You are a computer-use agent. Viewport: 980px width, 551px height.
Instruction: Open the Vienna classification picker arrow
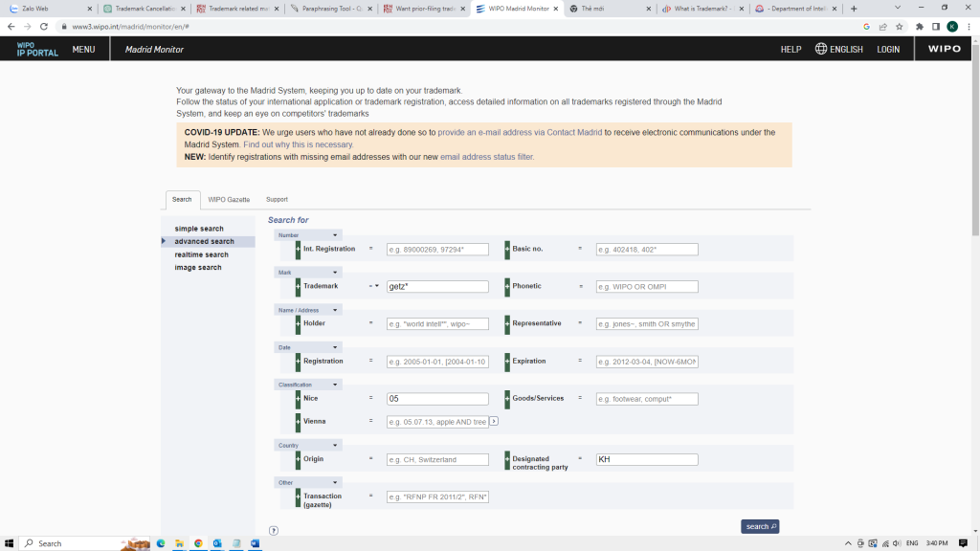(494, 421)
